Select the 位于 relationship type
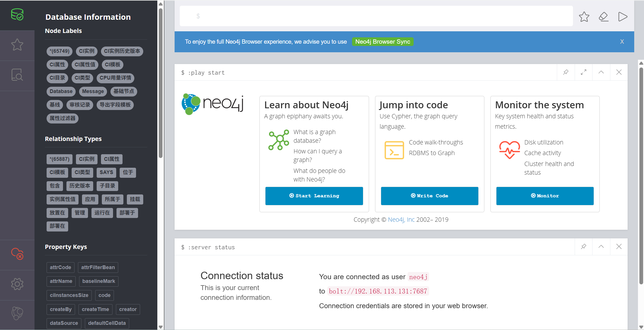Viewport: 644px width, 330px height. click(128, 172)
